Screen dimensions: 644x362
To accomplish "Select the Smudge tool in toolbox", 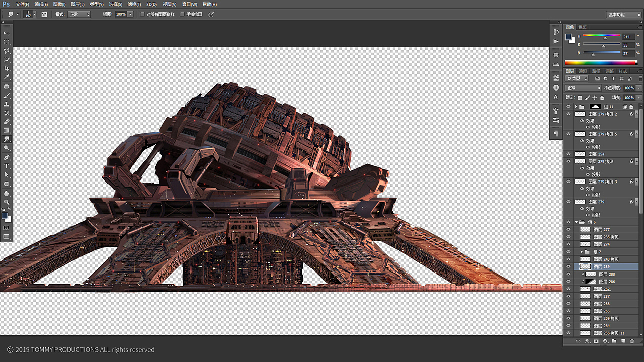I will click(x=7, y=139).
